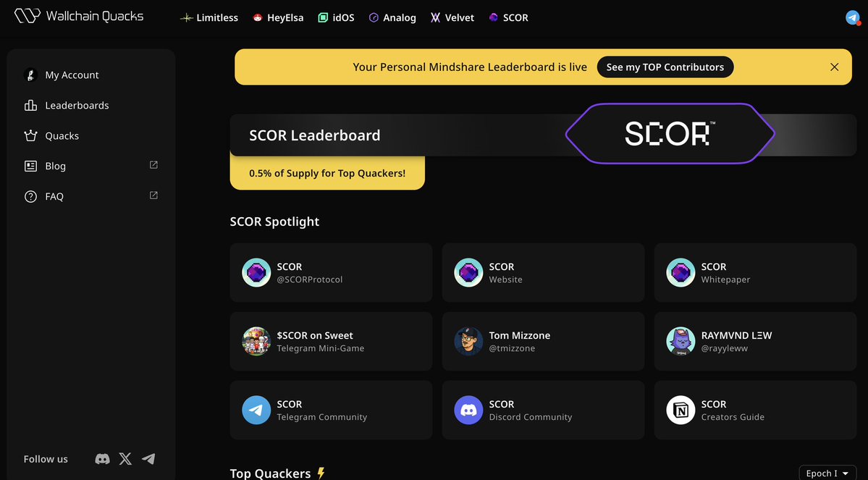Click the Blog newspaper icon
Screen dimensions: 868x480
pyautogui.click(x=30, y=166)
